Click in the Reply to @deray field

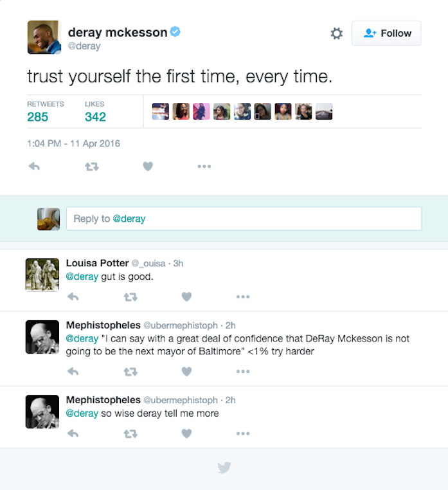(x=244, y=219)
